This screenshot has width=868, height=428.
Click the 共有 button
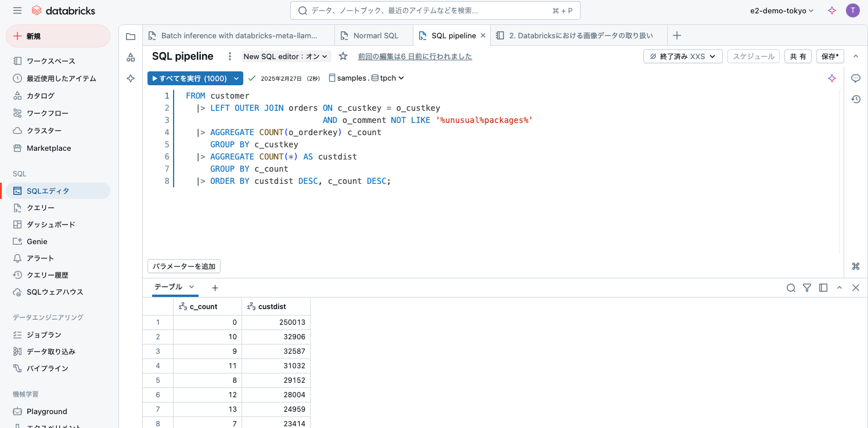coord(798,56)
